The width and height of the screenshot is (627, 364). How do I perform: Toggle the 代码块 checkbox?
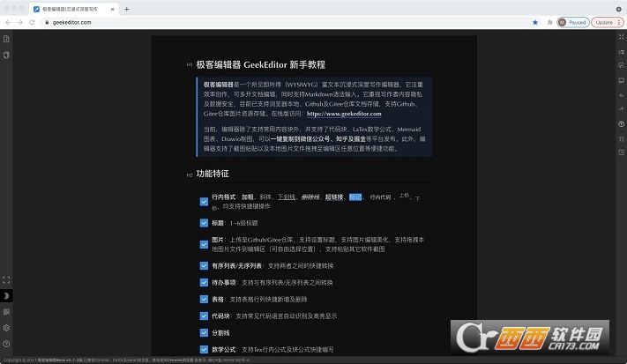point(204,316)
